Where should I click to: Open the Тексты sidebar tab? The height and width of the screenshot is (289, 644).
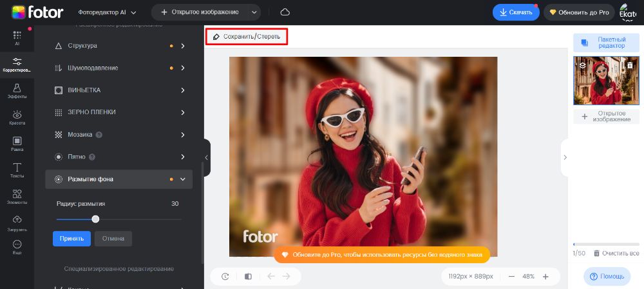[17, 170]
